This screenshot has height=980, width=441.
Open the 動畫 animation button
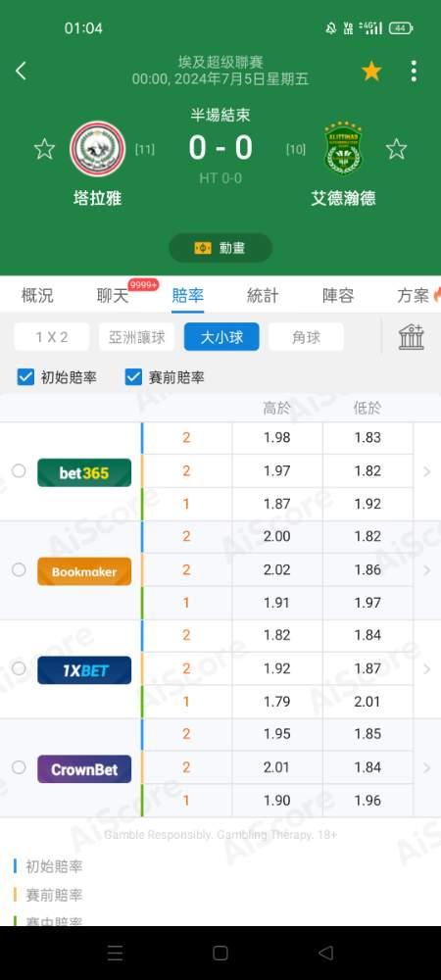(x=220, y=248)
